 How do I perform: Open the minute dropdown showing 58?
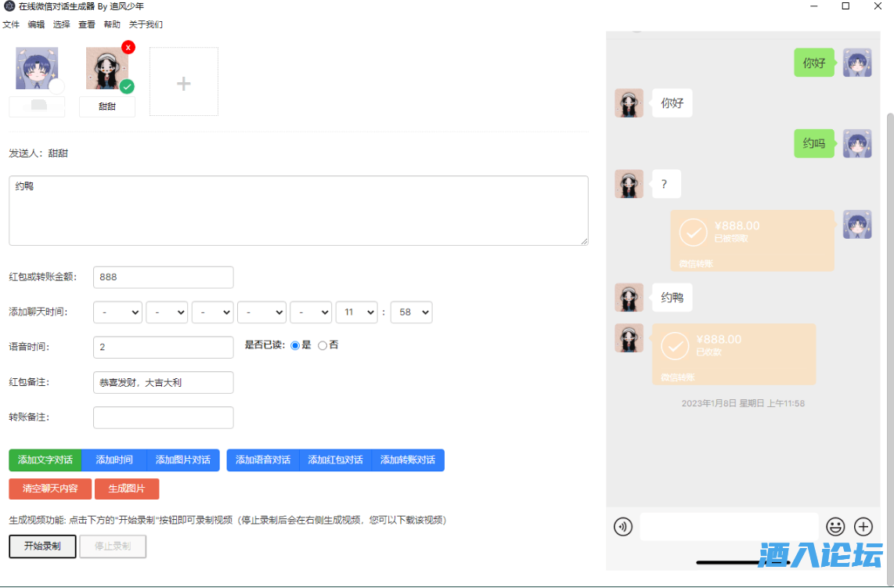(x=411, y=312)
